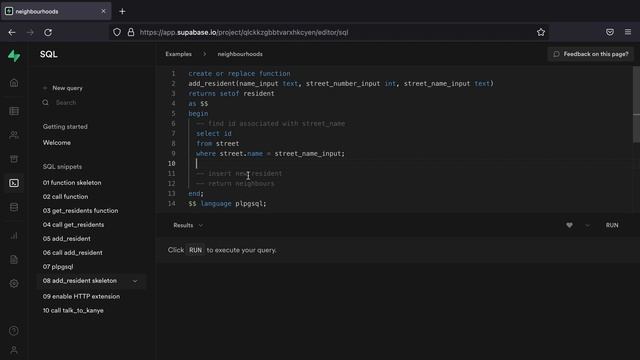
Task: Click Feedback on this page button
Action: click(591, 54)
